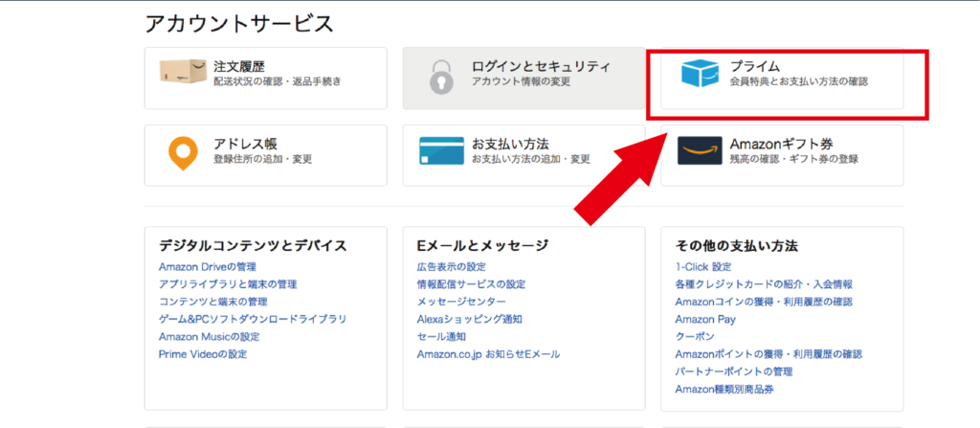This screenshot has width=980, height=428.
Task: Click お支払い方法の追加・変更 subtitle text
Action: coord(530,159)
